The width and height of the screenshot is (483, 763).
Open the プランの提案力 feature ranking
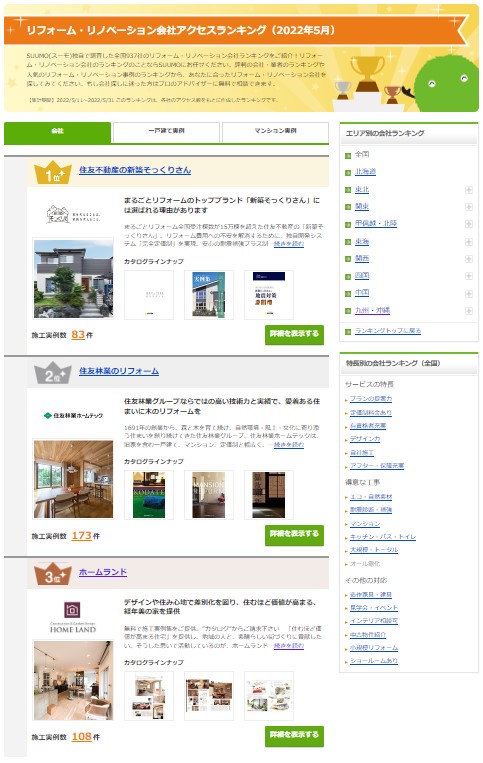(x=371, y=399)
